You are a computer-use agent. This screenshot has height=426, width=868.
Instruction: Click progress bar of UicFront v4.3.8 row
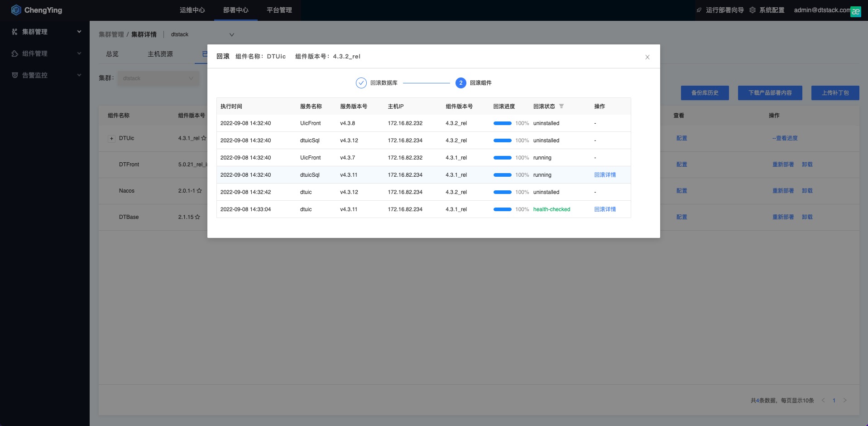503,123
